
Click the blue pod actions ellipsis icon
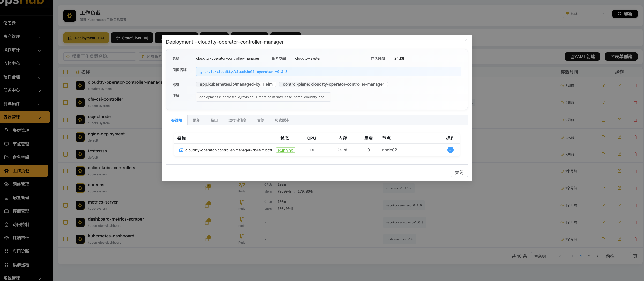click(x=450, y=150)
